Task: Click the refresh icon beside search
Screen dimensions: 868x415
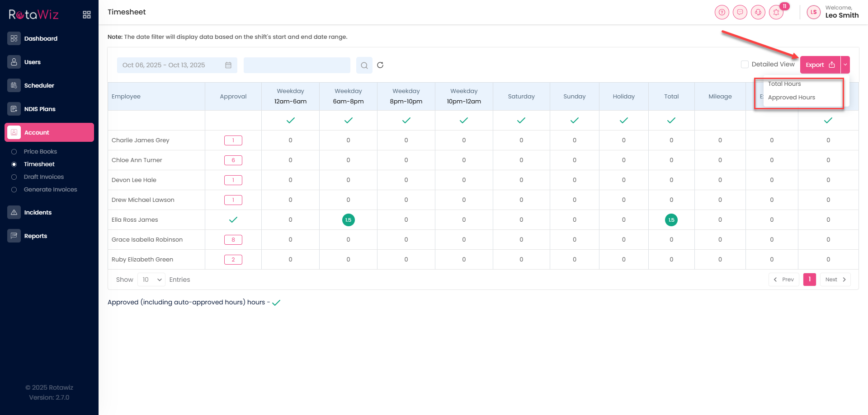Action: click(x=380, y=65)
